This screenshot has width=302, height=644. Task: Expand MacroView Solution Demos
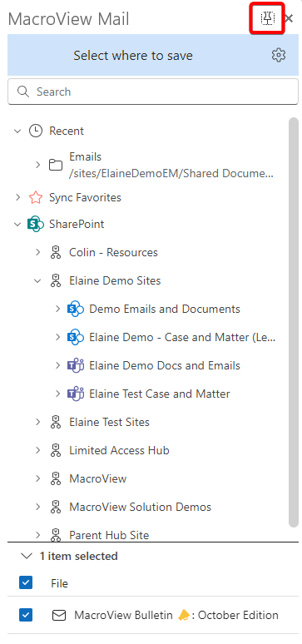pyautogui.click(x=37, y=507)
